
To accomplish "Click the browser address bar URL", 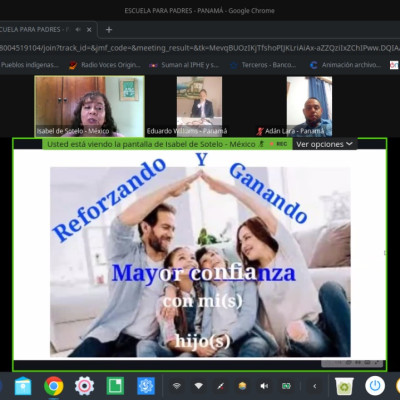I will pos(200,48).
